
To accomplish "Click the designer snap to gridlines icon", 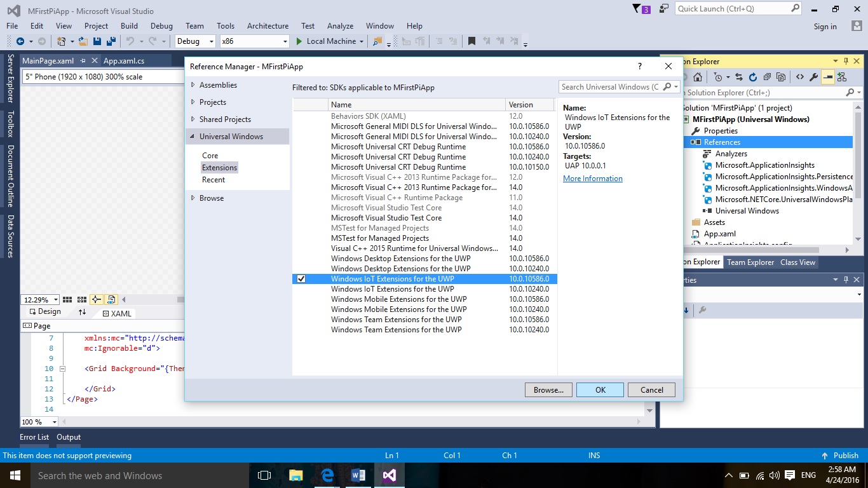I will pos(82,299).
